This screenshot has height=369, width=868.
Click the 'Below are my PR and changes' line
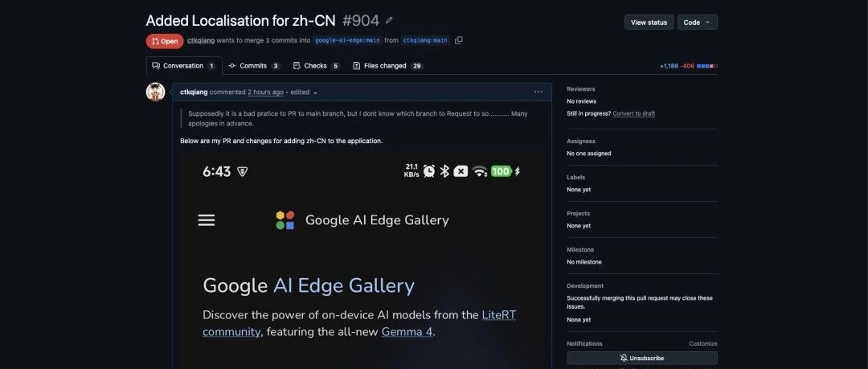(x=281, y=141)
